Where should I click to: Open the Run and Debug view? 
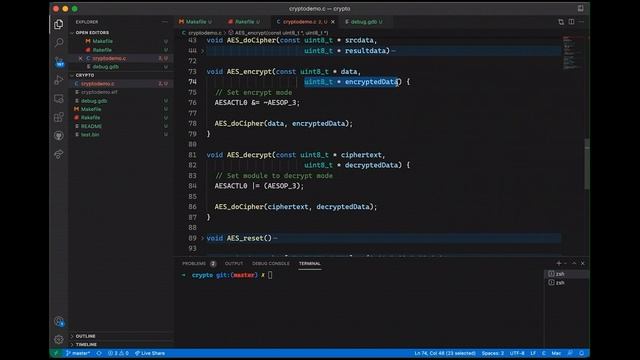(x=59, y=80)
